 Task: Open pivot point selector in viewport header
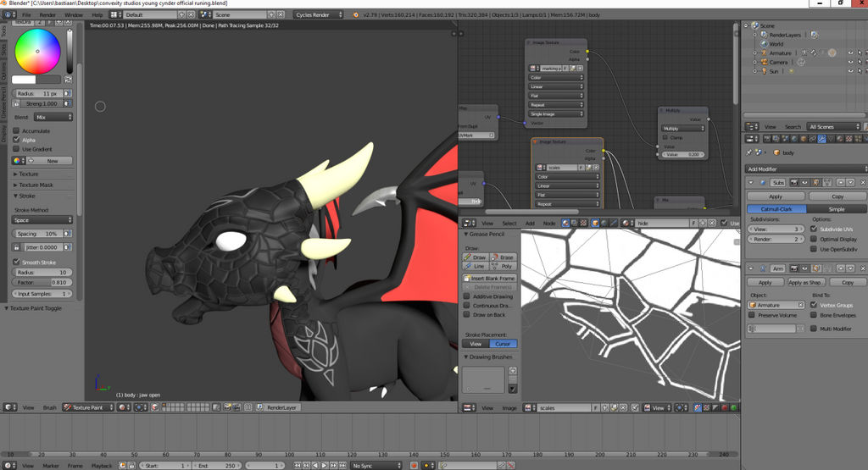(x=141, y=407)
